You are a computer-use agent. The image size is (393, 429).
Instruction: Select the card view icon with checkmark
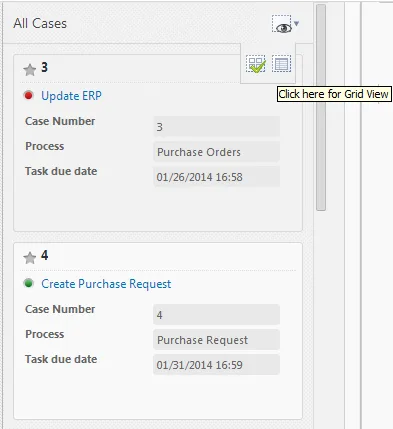[x=256, y=64]
